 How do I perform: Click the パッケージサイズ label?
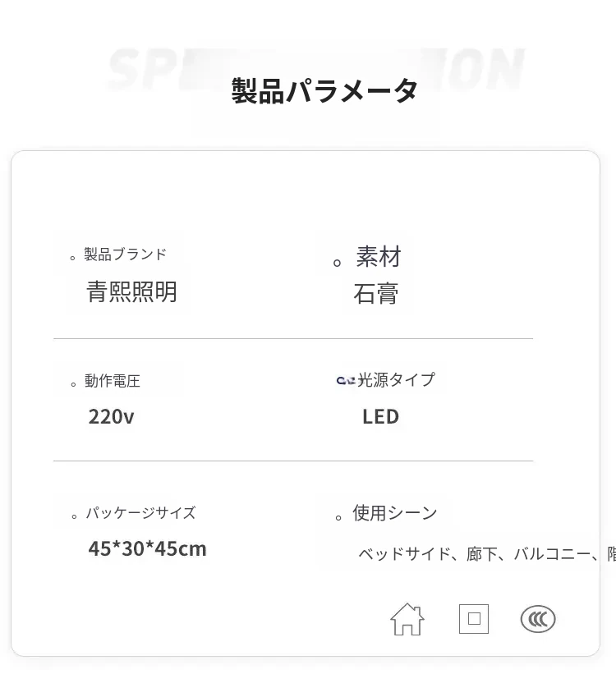[x=140, y=513]
